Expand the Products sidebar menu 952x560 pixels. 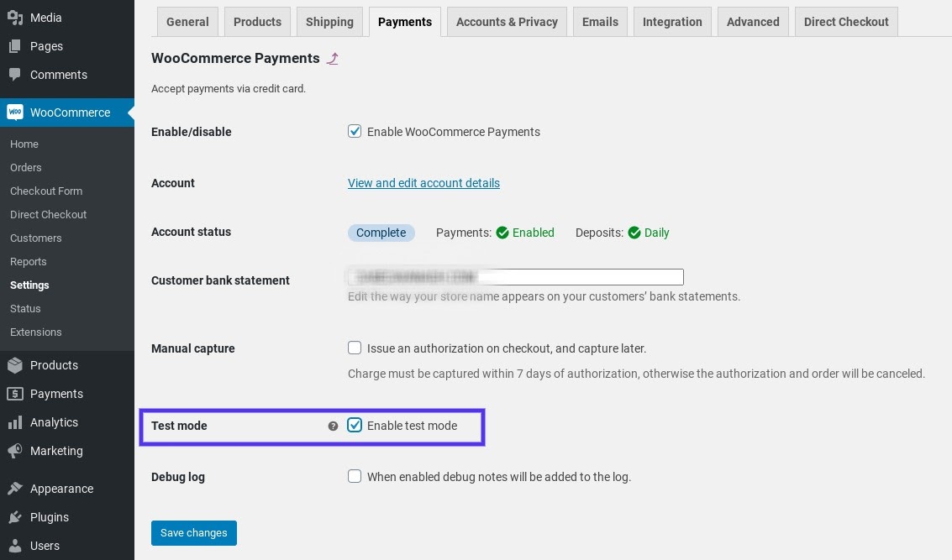54,365
